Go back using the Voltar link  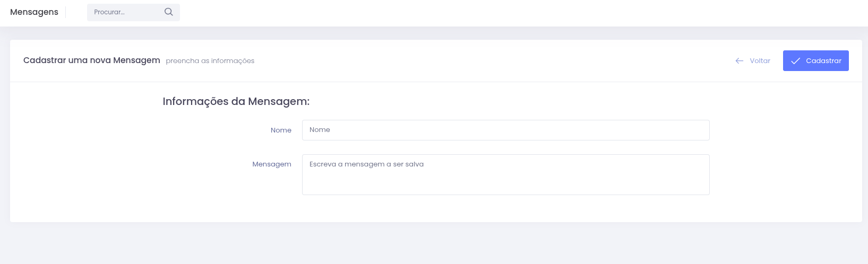[x=753, y=61]
